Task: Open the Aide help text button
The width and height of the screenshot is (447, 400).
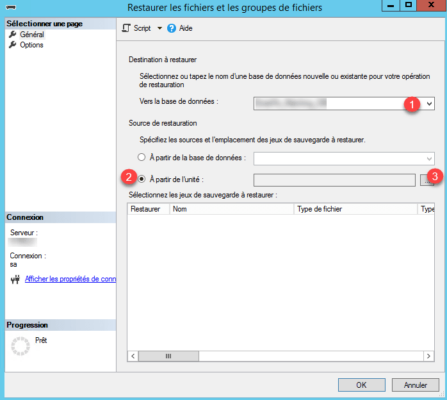Action: coord(186,28)
